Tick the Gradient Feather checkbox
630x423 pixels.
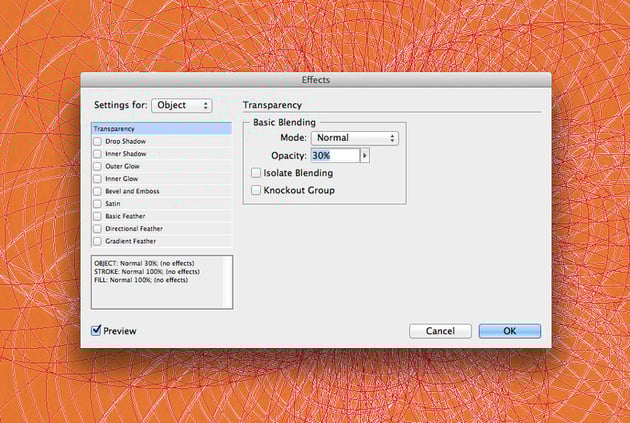(97, 241)
